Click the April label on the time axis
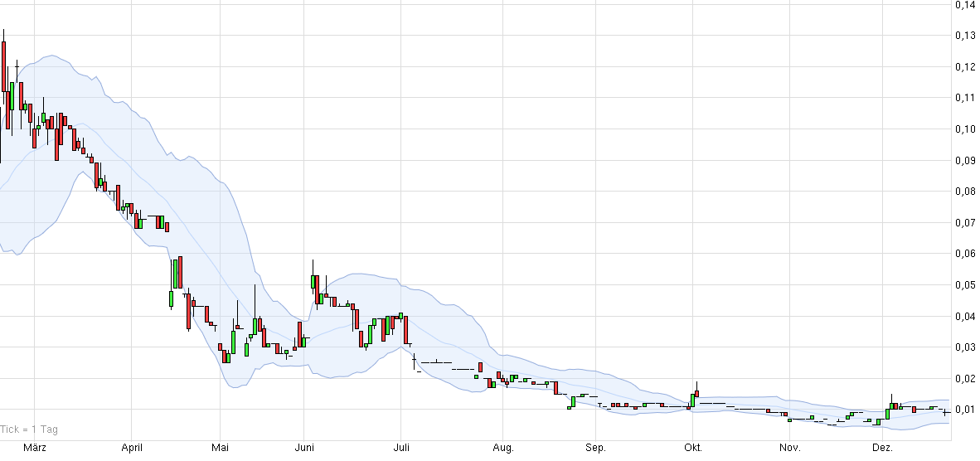This screenshot has height=461, width=980. 132,448
